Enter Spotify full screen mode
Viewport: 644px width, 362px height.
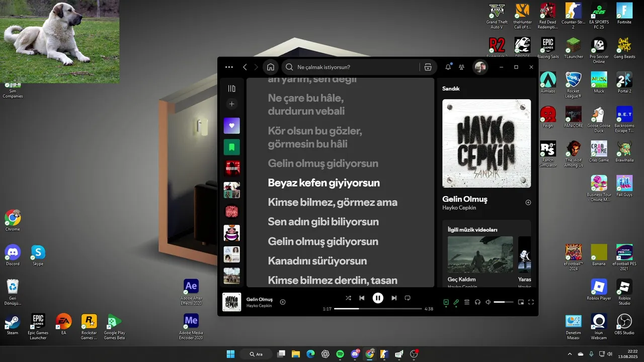click(x=531, y=302)
